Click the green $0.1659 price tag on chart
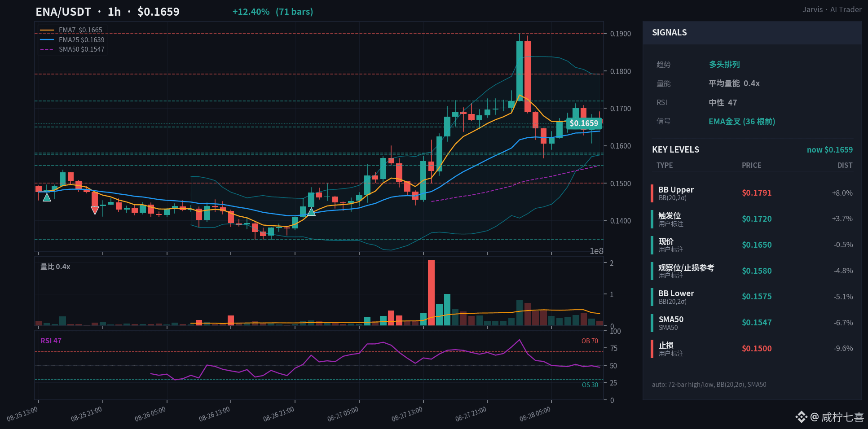The width and height of the screenshot is (868, 429). (x=584, y=123)
